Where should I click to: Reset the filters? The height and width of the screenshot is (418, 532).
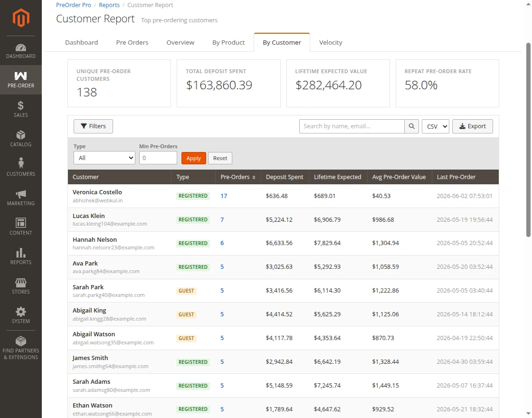pos(220,158)
